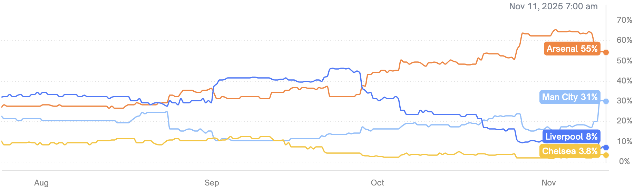This screenshot has width=644, height=191.
Task: Click the dark blue Liverpool endpoint dot
Action: coord(606,148)
